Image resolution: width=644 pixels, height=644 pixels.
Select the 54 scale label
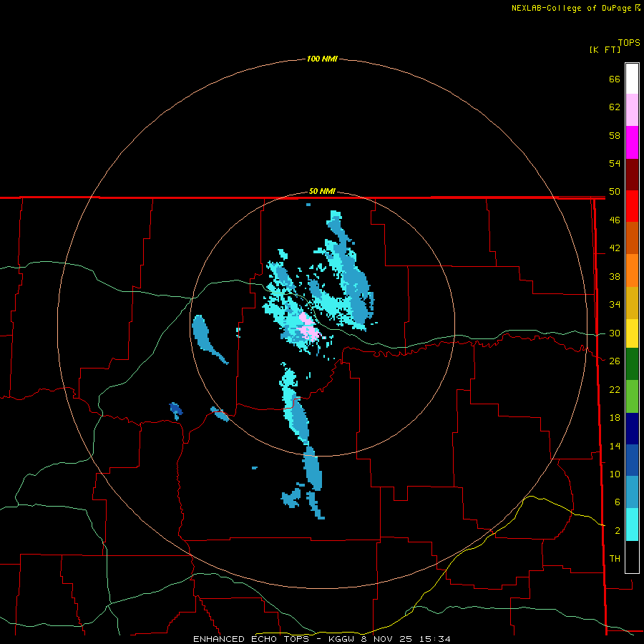click(x=615, y=163)
